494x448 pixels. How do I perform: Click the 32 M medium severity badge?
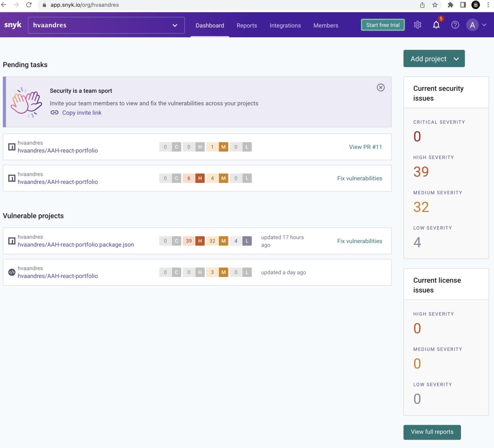click(217, 241)
